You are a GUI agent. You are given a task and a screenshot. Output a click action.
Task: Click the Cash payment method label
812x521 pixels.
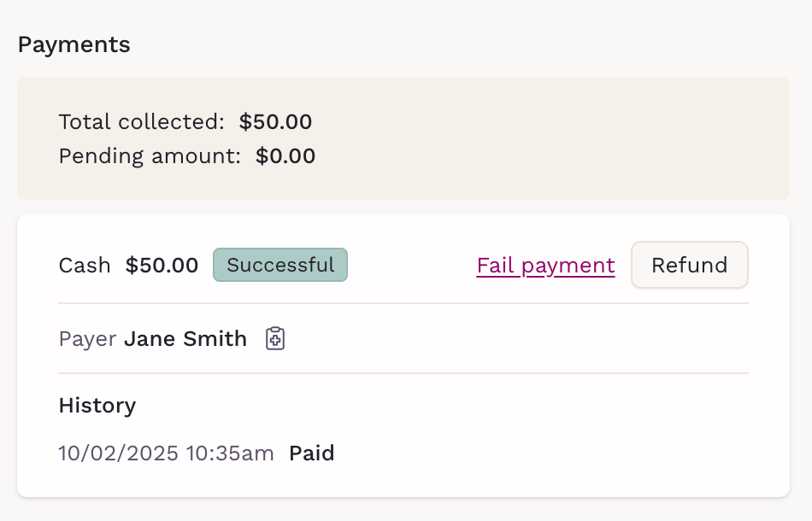click(x=85, y=266)
